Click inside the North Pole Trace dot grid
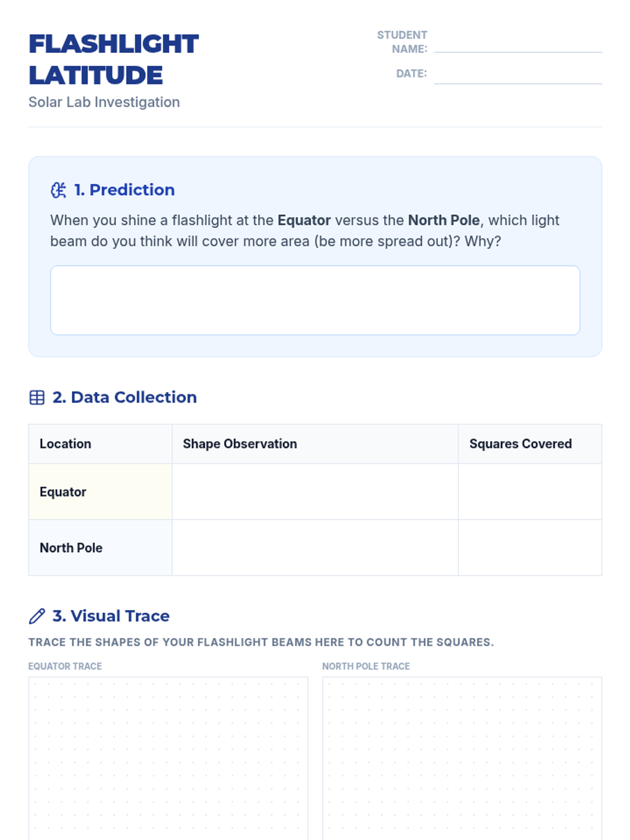 click(x=462, y=759)
